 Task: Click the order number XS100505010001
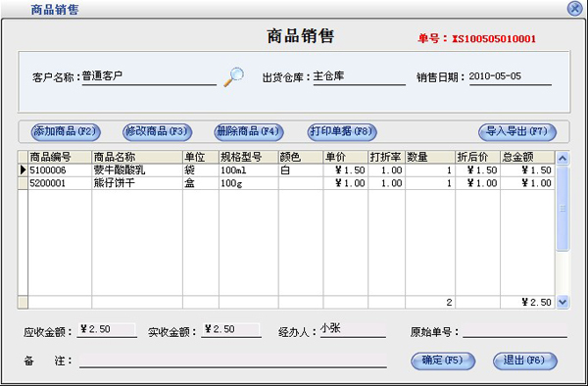point(494,39)
